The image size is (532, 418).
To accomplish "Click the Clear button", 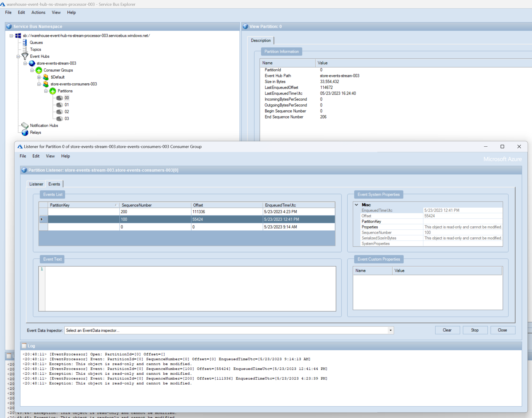I will (447, 330).
